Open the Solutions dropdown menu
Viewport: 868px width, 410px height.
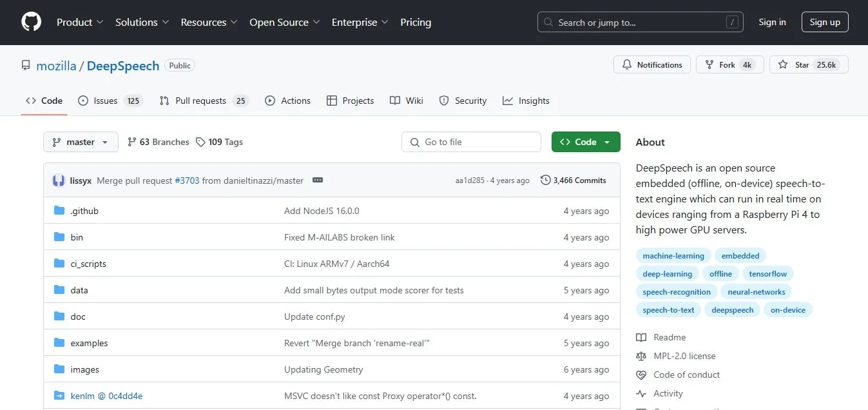(x=142, y=22)
